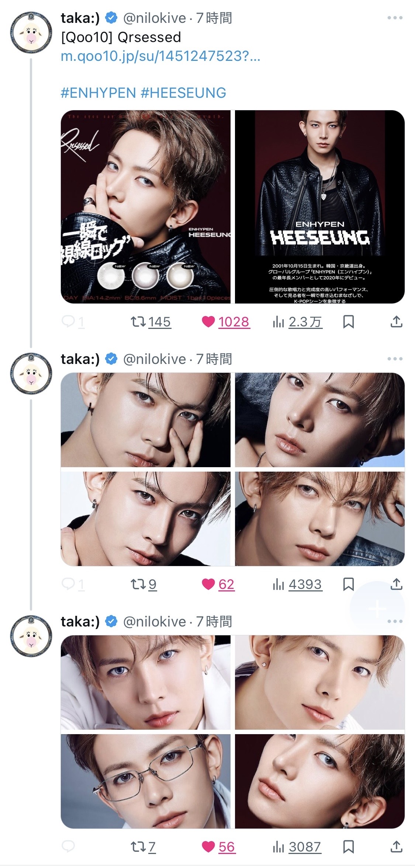
Task: Share the tweet with 4393 views
Action: coord(396,584)
